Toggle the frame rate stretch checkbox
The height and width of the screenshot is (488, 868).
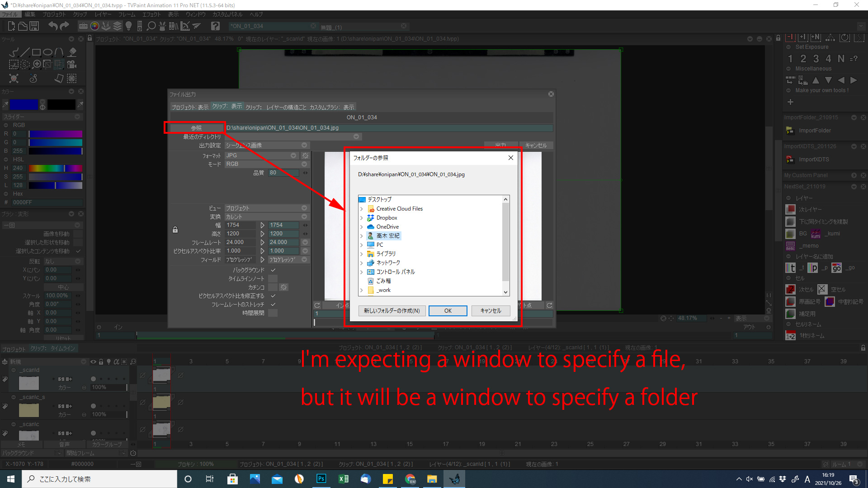[273, 305]
